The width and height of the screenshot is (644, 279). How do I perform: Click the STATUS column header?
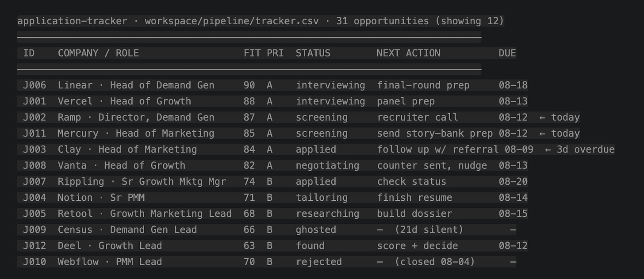click(313, 53)
